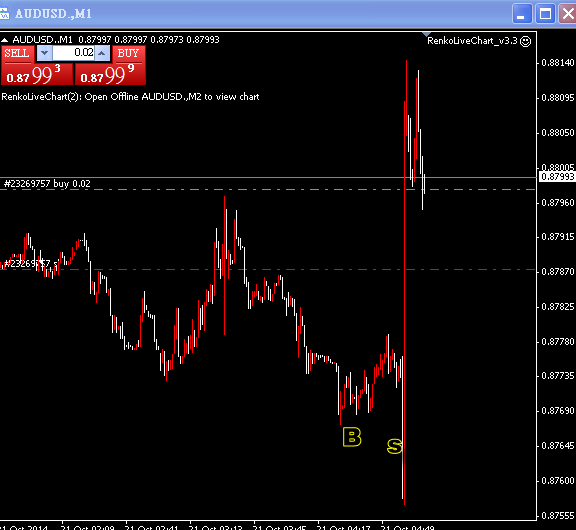Collapse one-click trading panel triangle
This screenshot has width=576, height=530.
pyautogui.click(x=5, y=40)
